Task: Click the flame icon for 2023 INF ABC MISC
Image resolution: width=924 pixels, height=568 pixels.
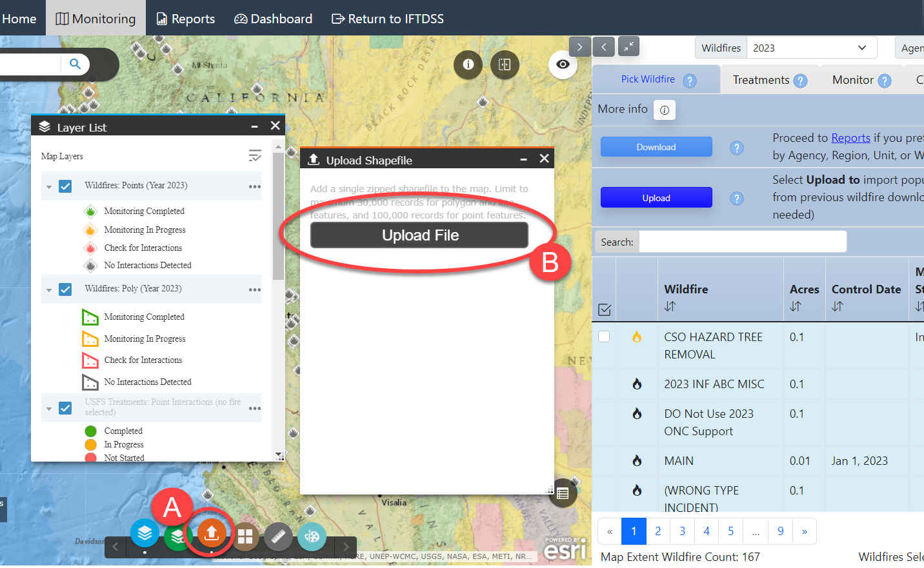Action: pyautogui.click(x=637, y=384)
